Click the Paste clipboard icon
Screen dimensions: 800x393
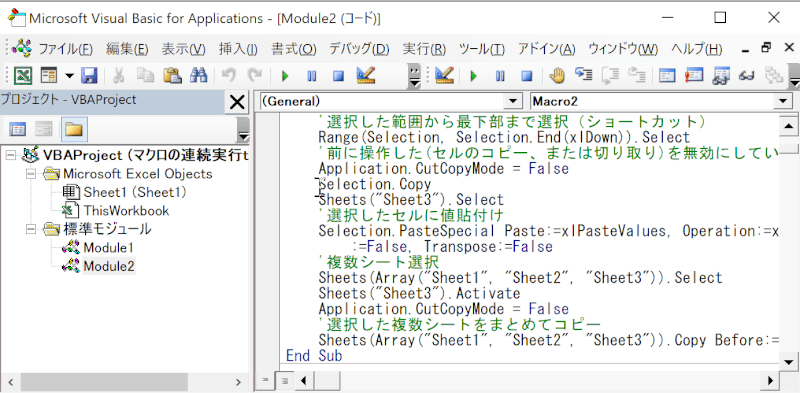(172, 76)
